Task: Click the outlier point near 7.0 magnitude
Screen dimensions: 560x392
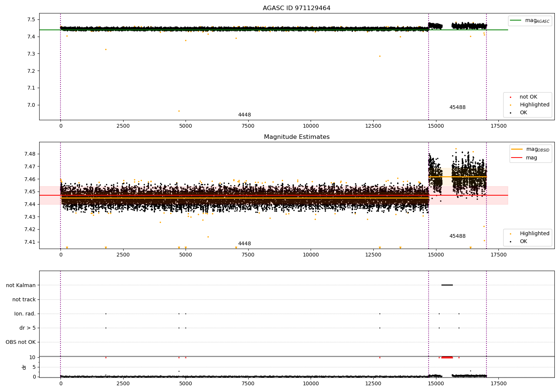Action: (x=179, y=111)
